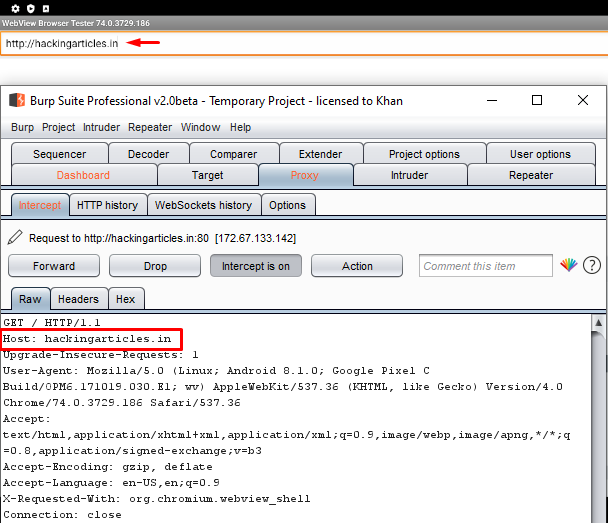Click the Request to http://hackingarticles.in:80 label
This screenshot has height=523, width=608.
pyautogui.click(x=162, y=238)
